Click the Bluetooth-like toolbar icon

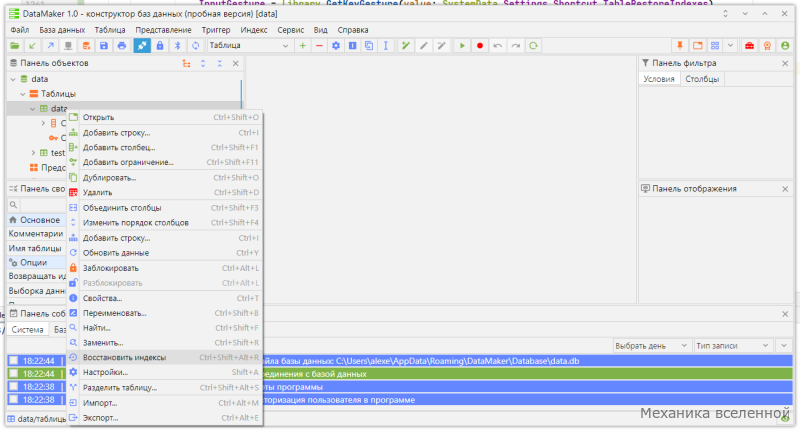178,46
